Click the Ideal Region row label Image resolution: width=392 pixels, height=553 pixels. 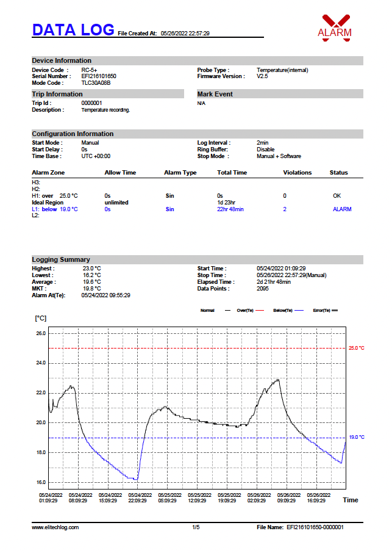(x=48, y=203)
